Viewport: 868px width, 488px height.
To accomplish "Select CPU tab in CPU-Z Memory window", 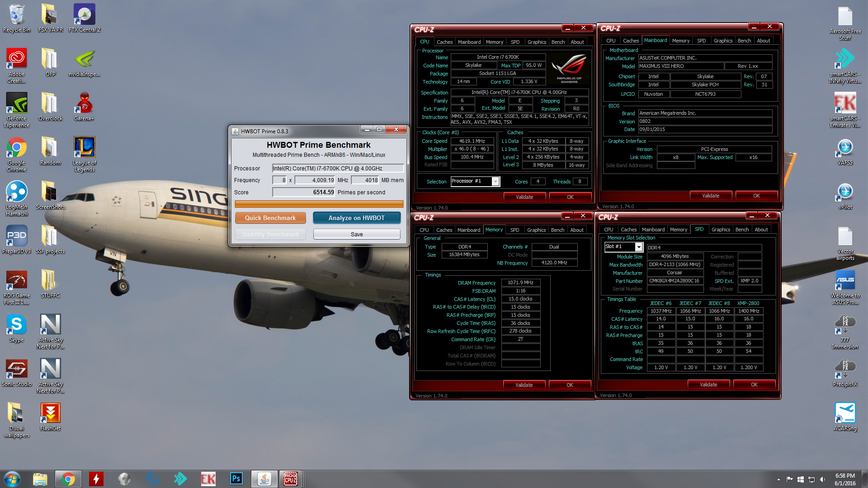I will click(x=424, y=230).
